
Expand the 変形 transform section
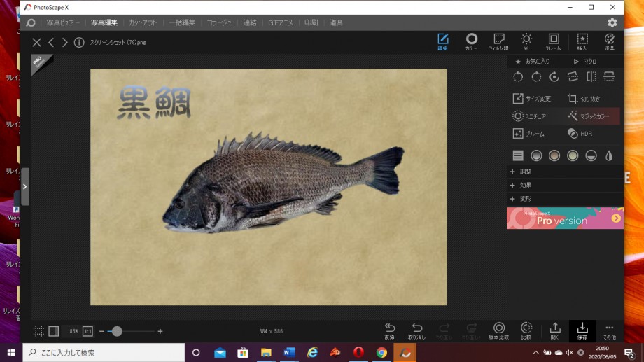(x=525, y=199)
